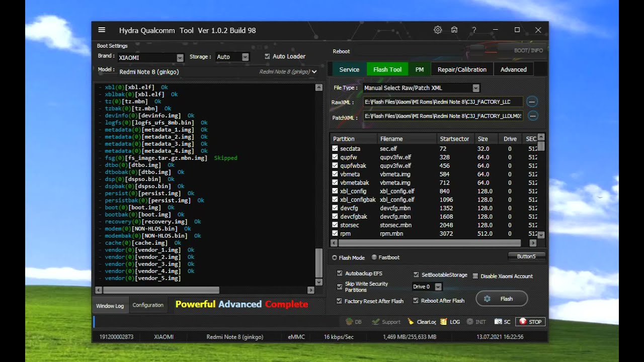Click the Size column header

(x=486, y=139)
